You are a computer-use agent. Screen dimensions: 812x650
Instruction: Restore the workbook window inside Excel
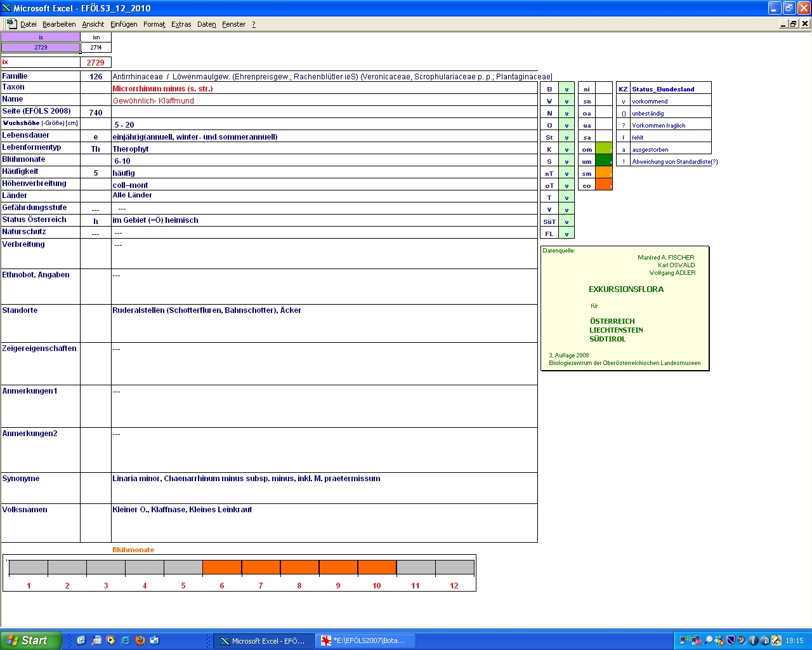click(x=794, y=23)
